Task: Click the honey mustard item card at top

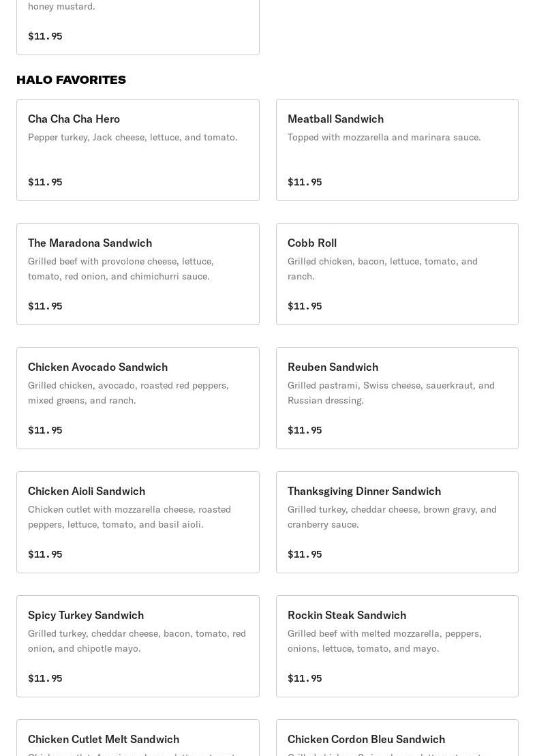Action: tap(138, 27)
